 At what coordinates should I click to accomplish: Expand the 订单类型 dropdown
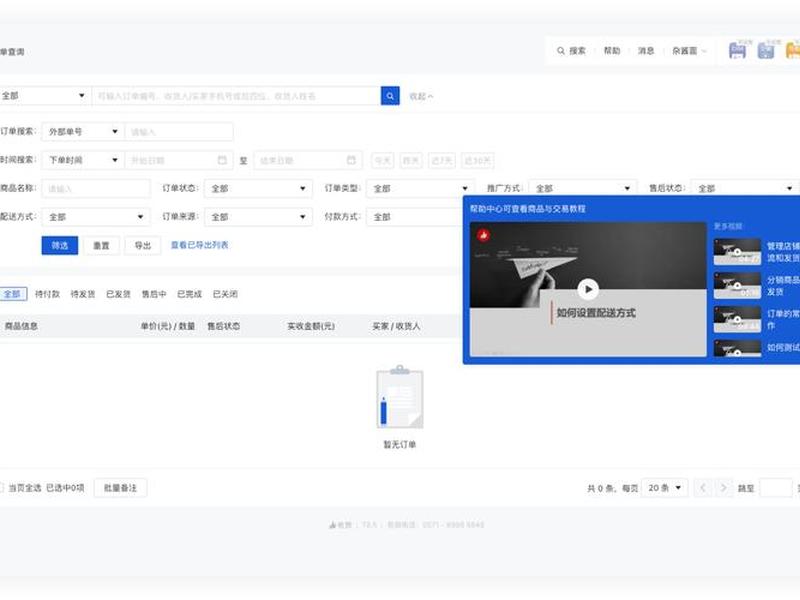[x=420, y=188]
